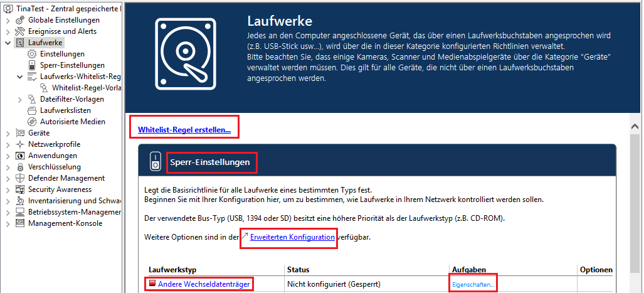This screenshot has width=644, height=293.
Task: Expand the Ereignisse und Alerts node
Action: pos(8,31)
